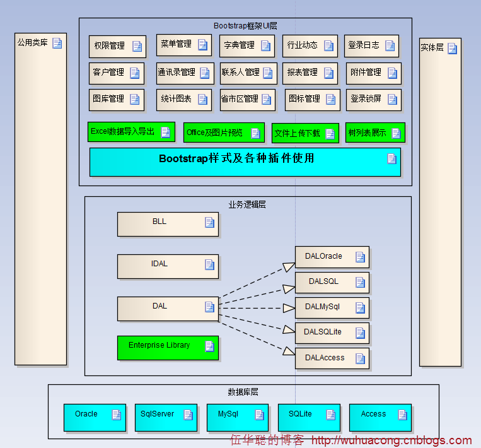Select the 统计图表 label
Viewport: 481px width, 448px height.
pos(176,99)
